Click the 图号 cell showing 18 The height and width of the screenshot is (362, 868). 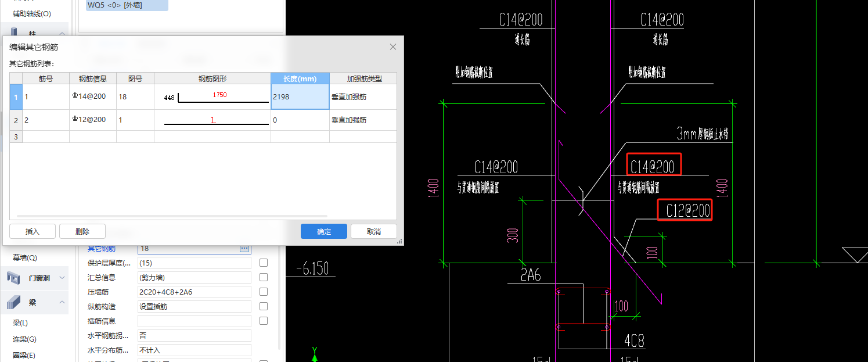[135, 97]
